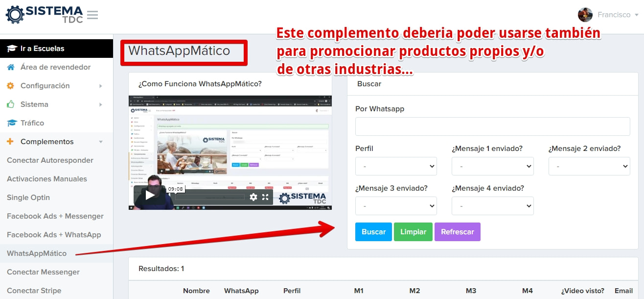Open ¿Mensaje 2 enviado? dropdown
The image size is (644, 299).
pos(589,166)
